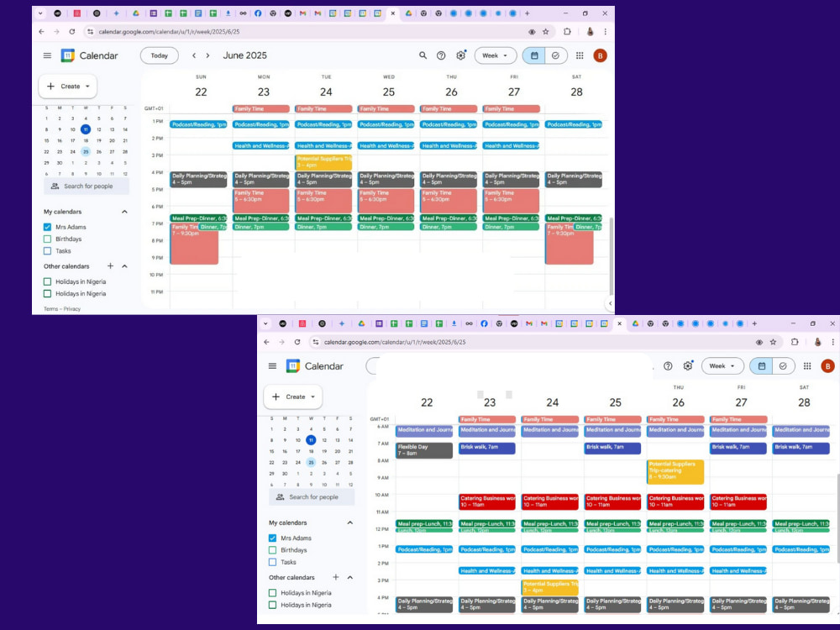840x630 pixels.
Task: Click Google Calendar logo in top window
Action: tap(68, 55)
